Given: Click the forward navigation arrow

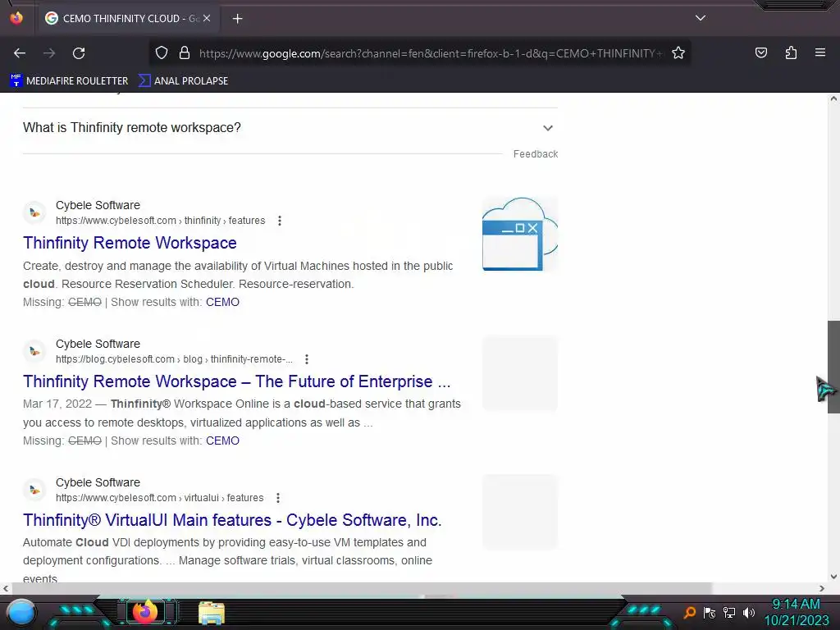Looking at the screenshot, I should click(x=49, y=53).
